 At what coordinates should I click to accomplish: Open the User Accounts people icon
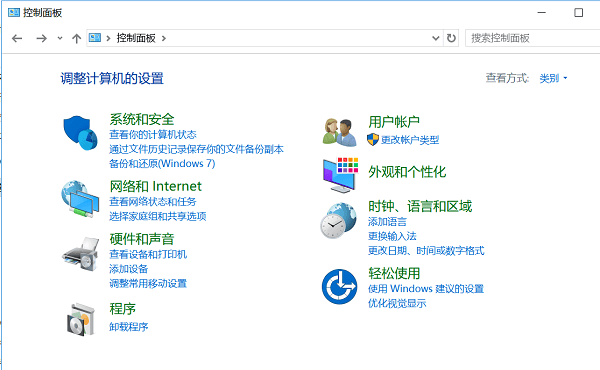click(x=339, y=132)
